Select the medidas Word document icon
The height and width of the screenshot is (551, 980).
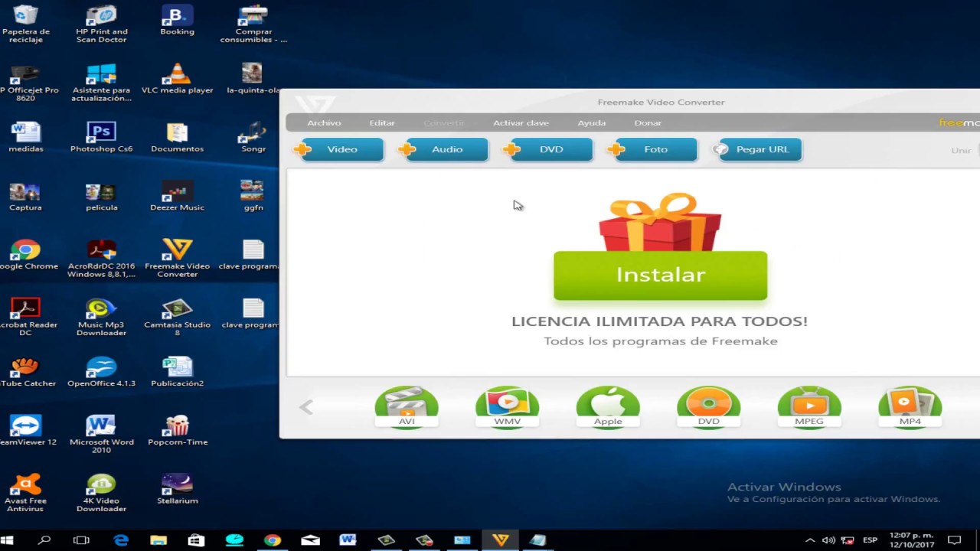pyautogui.click(x=25, y=138)
